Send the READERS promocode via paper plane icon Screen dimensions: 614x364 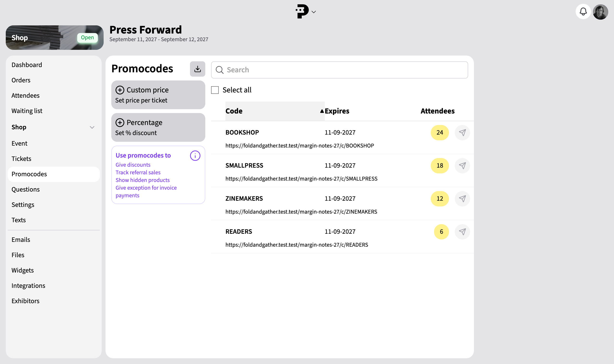[462, 232]
